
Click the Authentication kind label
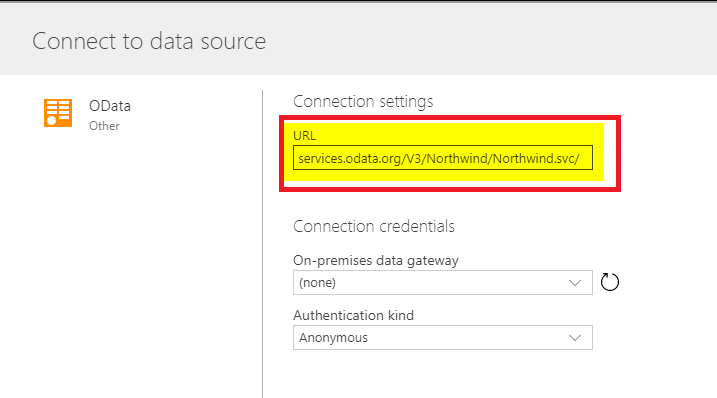pos(353,315)
